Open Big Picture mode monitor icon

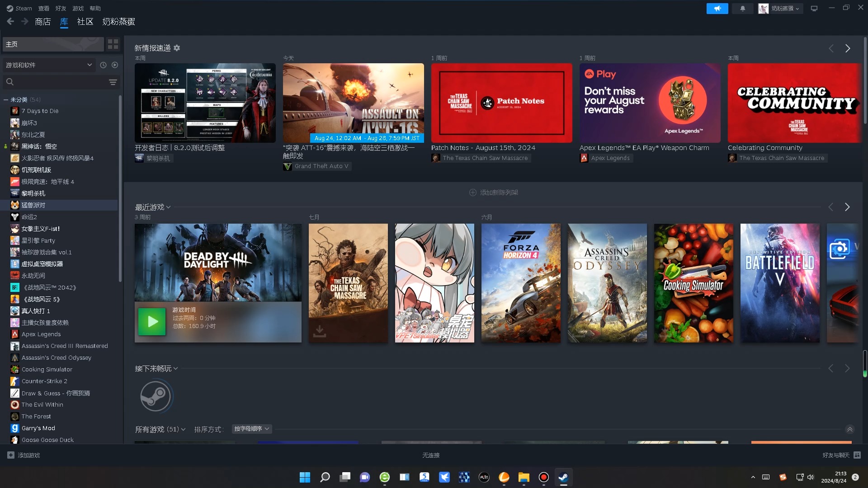814,8
